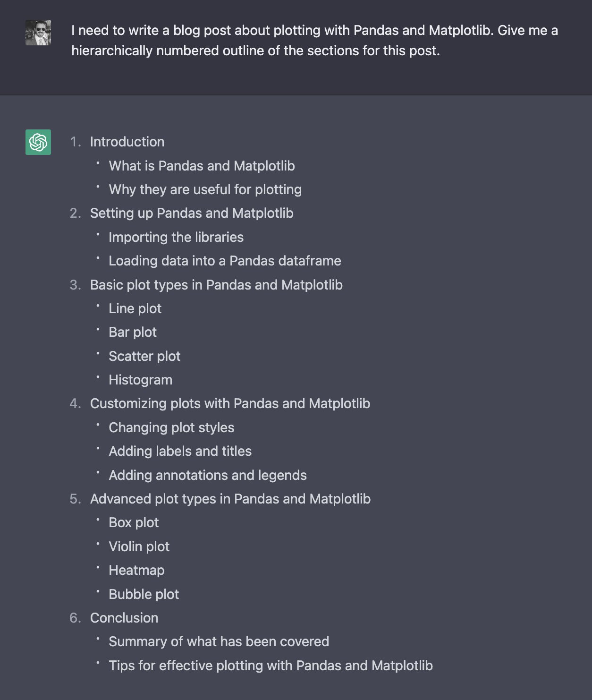Click the 'Heatmap' bullet text
592x700 pixels.
(136, 570)
